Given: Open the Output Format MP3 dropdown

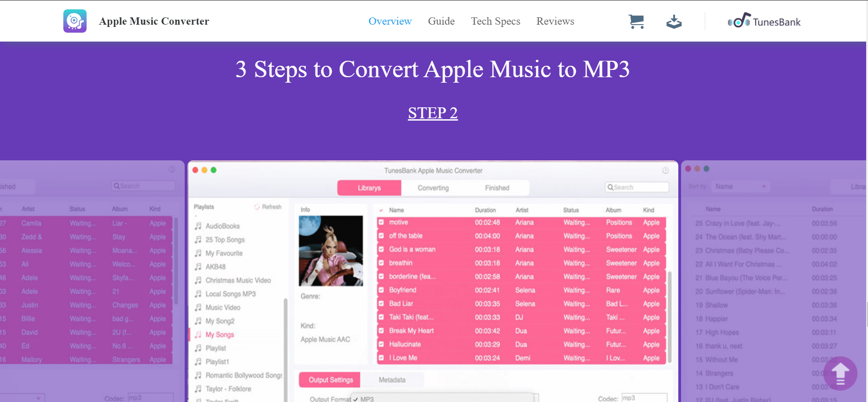Looking at the screenshot, I should [x=445, y=398].
